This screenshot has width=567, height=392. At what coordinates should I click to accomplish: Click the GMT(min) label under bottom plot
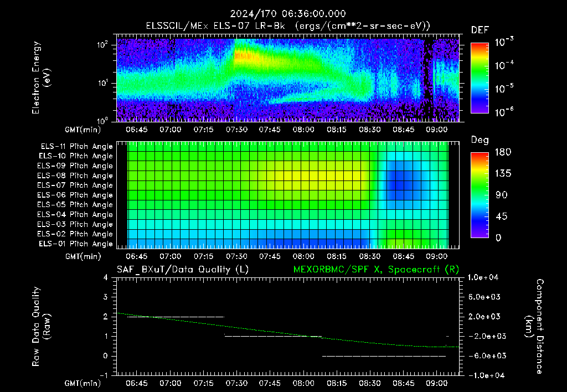83,383
